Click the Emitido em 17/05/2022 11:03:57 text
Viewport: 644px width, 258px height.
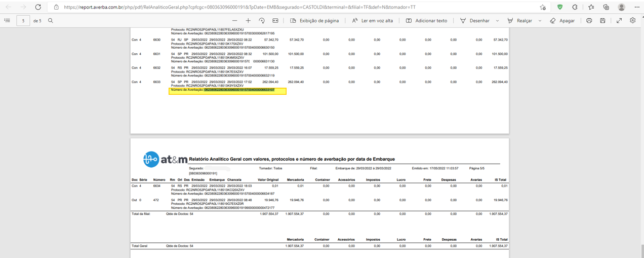coord(435,168)
